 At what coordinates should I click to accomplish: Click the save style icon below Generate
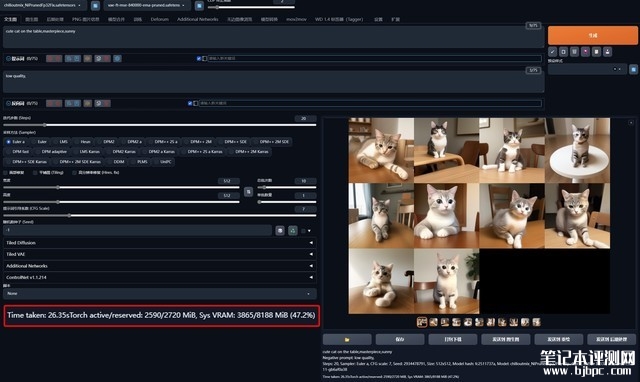point(607,52)
